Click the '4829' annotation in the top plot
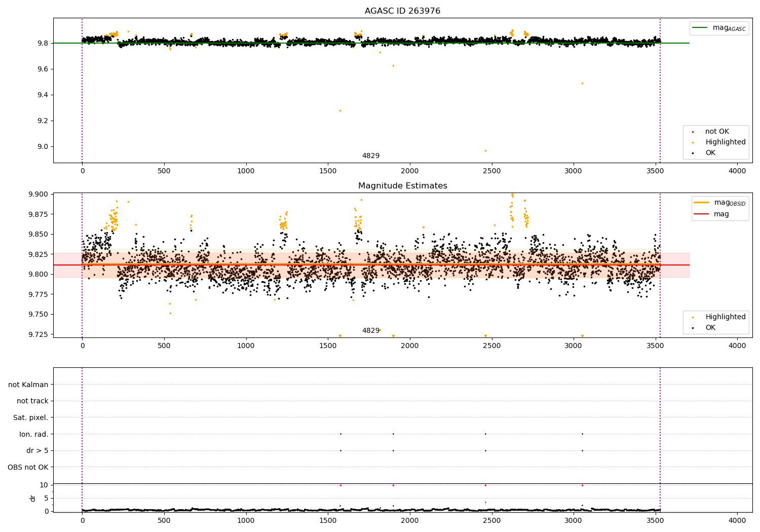This screenshot has height=532, width=760. [371, 156]
